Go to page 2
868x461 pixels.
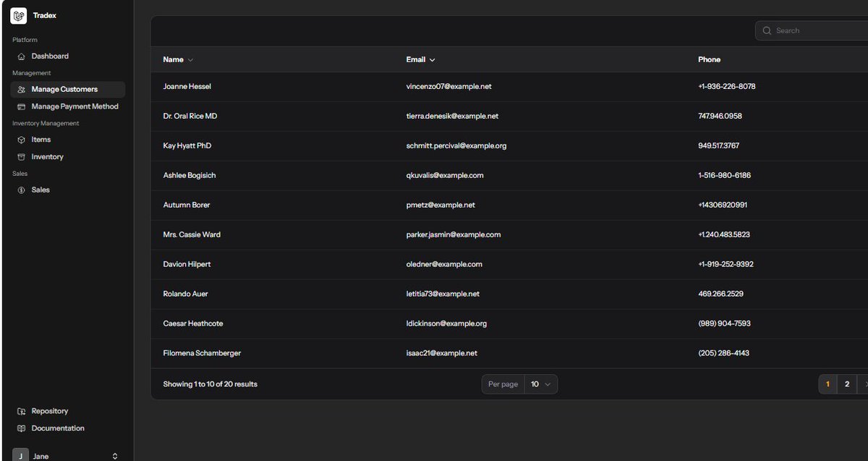(847, 384)
